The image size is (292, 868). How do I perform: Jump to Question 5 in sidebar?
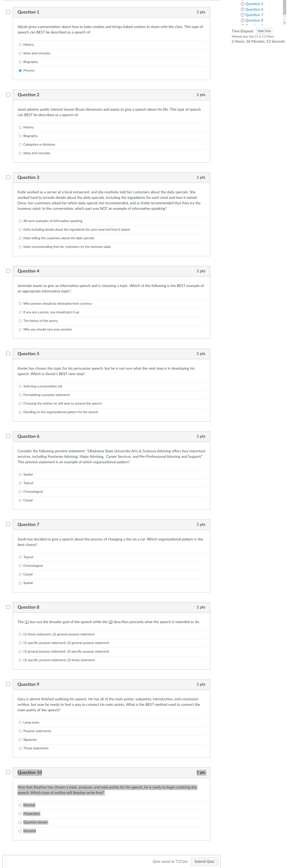[x=254, y=4]
